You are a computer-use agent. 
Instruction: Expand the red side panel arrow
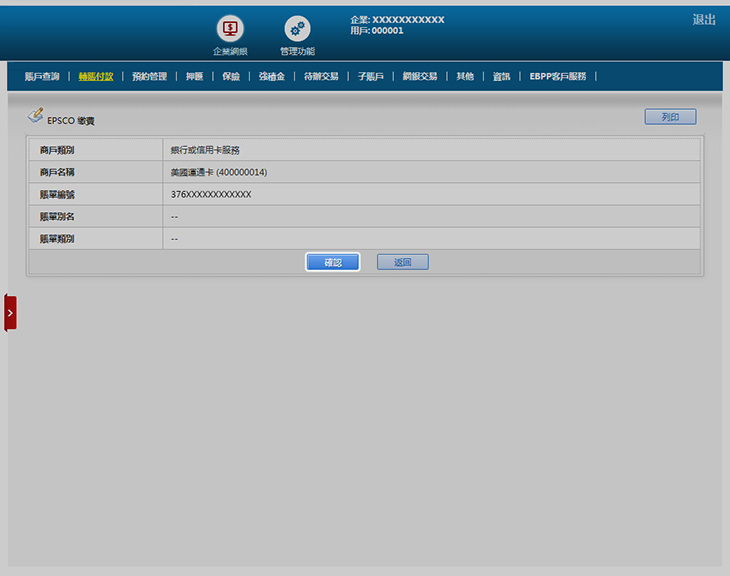click(10, 312)
